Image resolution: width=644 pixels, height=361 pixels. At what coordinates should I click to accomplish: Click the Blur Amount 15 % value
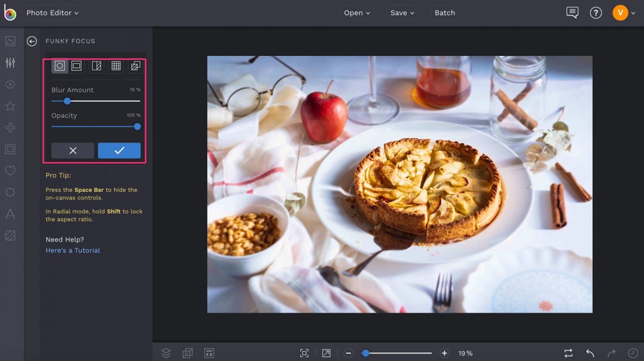coord(135,89)
